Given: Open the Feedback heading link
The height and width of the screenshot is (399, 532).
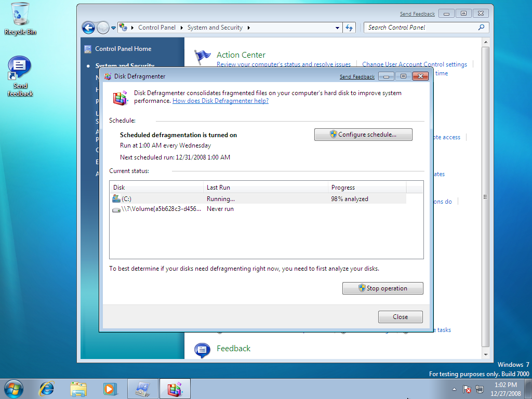Looking at the screenshot, I should pos(233,349).
